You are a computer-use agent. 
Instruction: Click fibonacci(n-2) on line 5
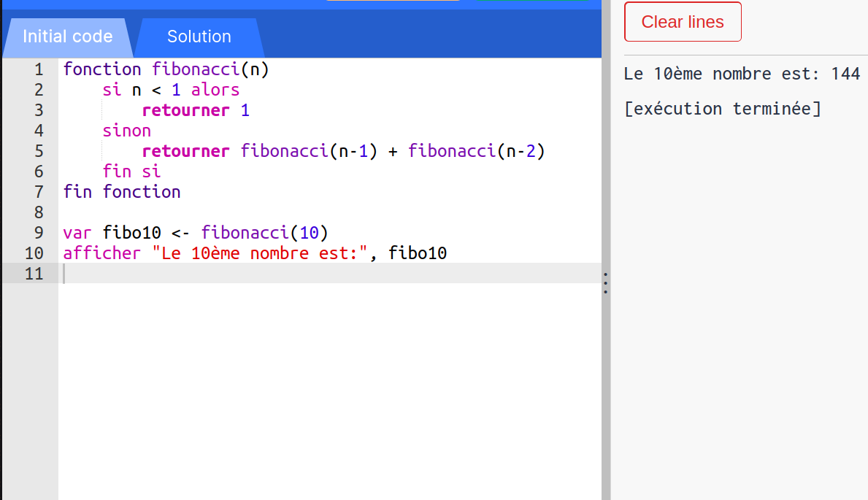coord(475,150)
